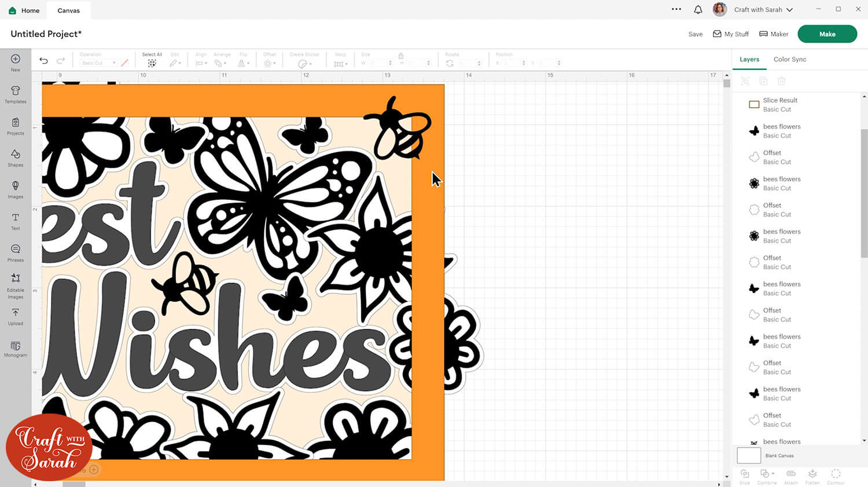Open the three-dot more options menu
The width and height of the screenshot is (868, 487).
tap(676, 9)
